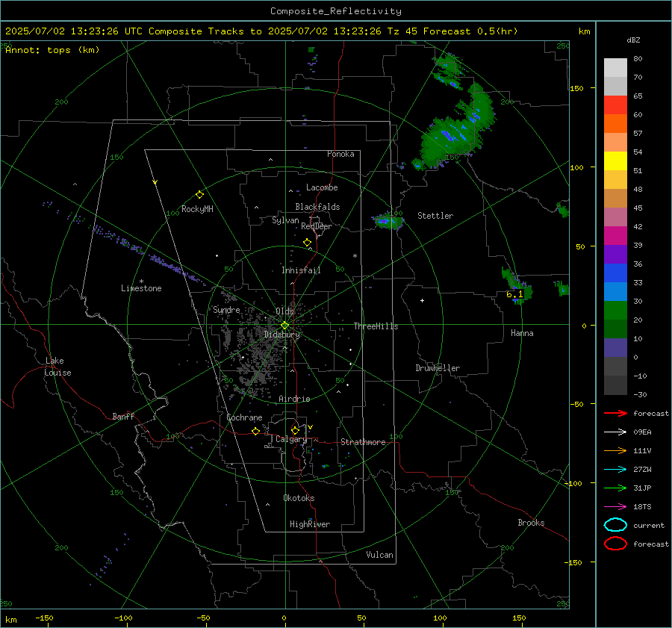Click the Lake Louise label

point(58,367)
